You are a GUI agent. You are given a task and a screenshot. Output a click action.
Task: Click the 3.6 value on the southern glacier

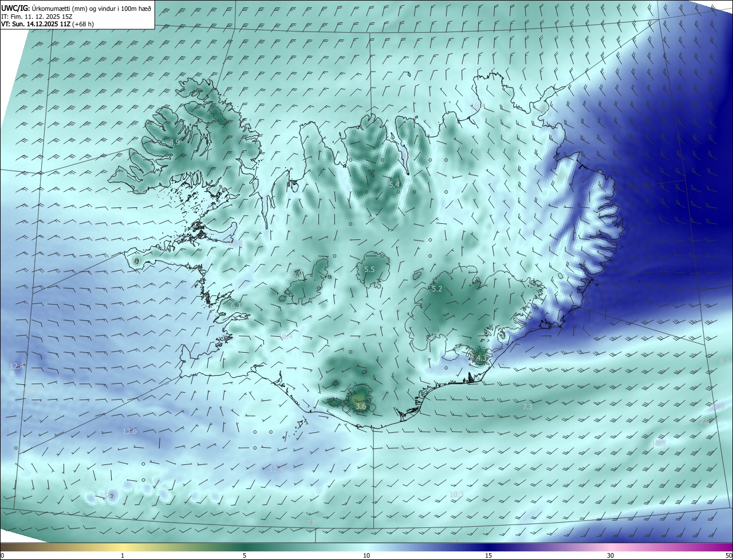[361, 406]
